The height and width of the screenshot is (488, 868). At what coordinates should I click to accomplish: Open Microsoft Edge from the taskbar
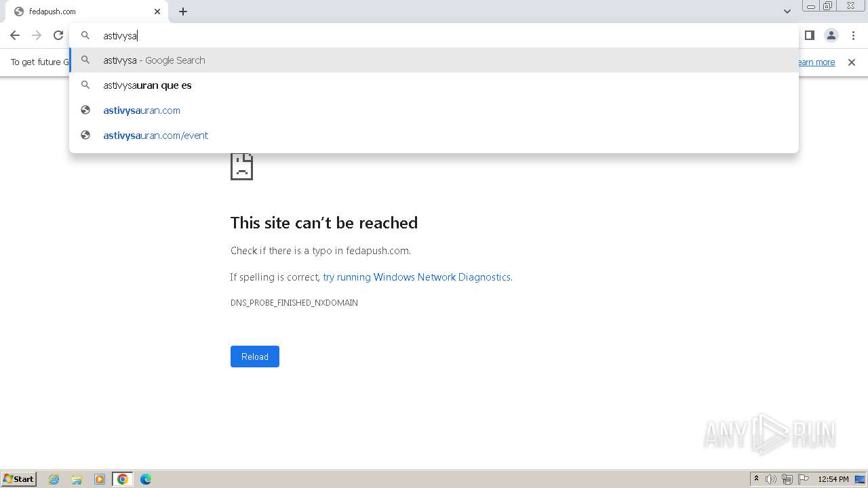(146, 479)
